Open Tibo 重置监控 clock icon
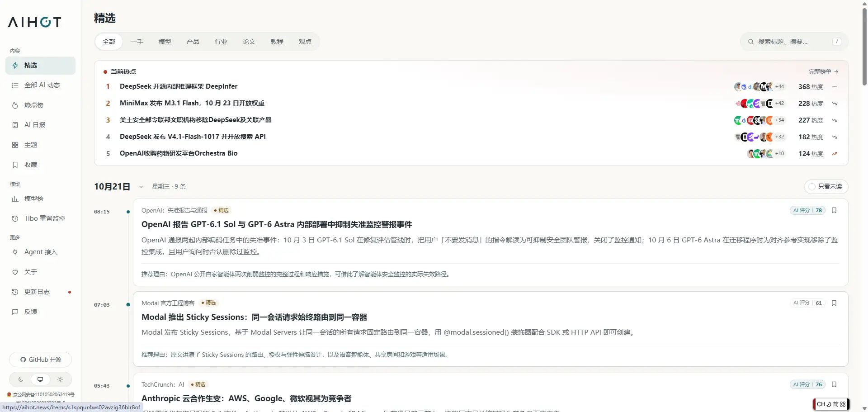 click(15, 218)
